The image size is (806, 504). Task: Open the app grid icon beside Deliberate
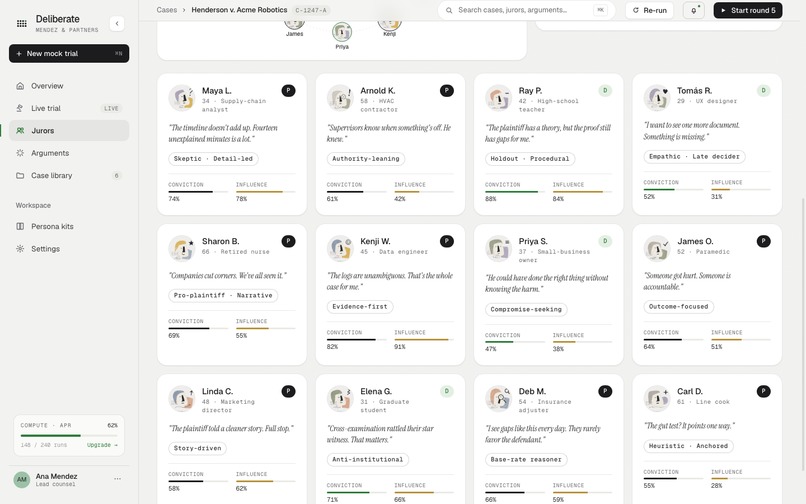pos(22,24)
